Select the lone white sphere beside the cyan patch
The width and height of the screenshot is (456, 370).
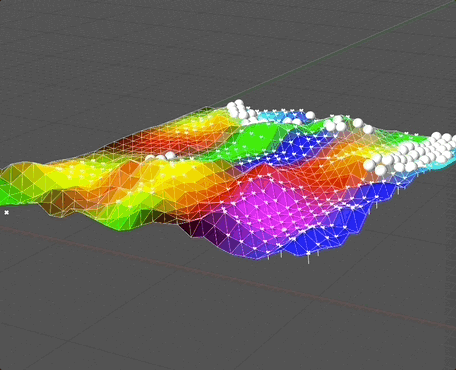click(310, 115)
